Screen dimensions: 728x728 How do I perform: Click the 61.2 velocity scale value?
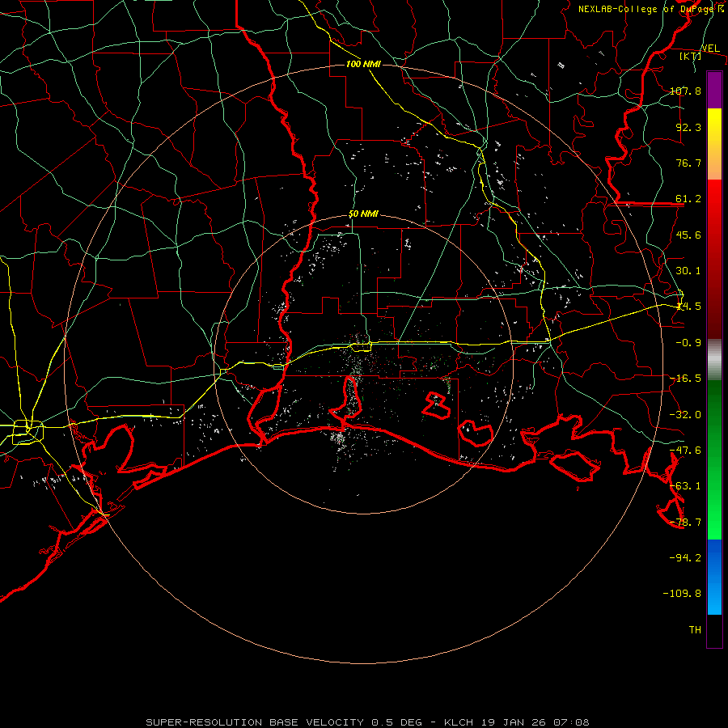[688, 199]
